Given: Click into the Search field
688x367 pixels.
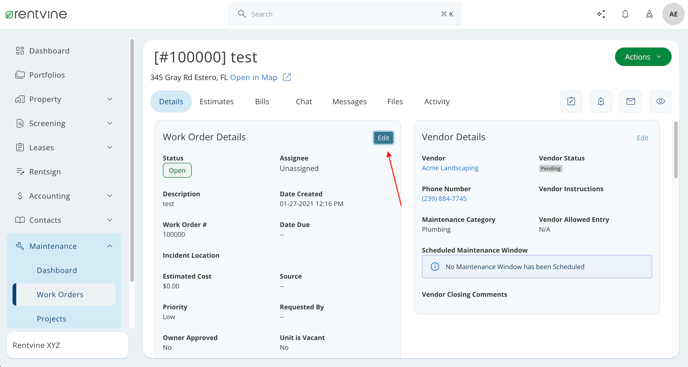Looking at the screenshot, I should coord(344,14).
